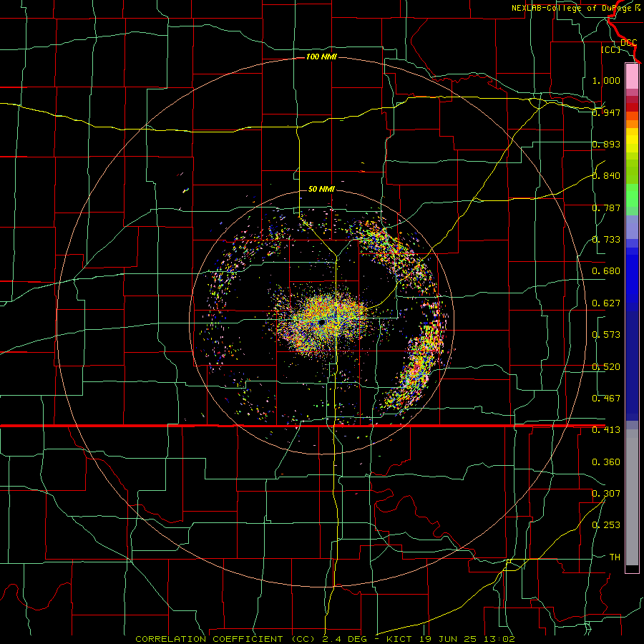Click the 0.947 scale value
This screenshot has height=644, width=644.
coord(606,112)
